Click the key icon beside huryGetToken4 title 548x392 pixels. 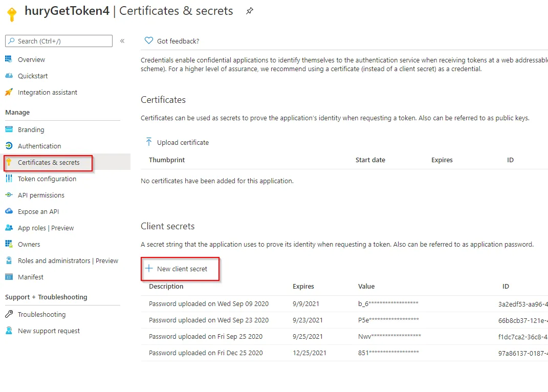12,14
